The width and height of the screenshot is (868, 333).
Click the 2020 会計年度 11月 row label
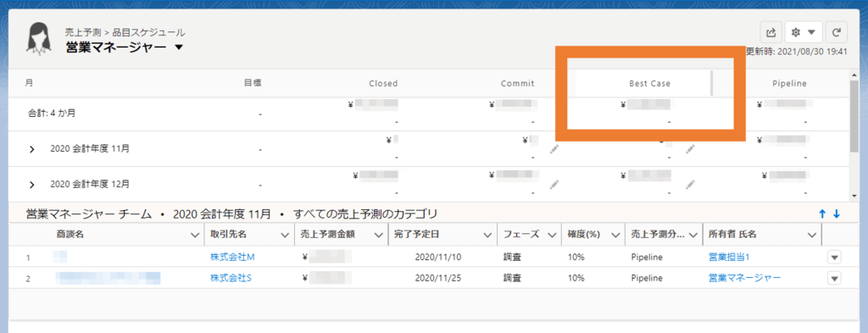[90, 149]
